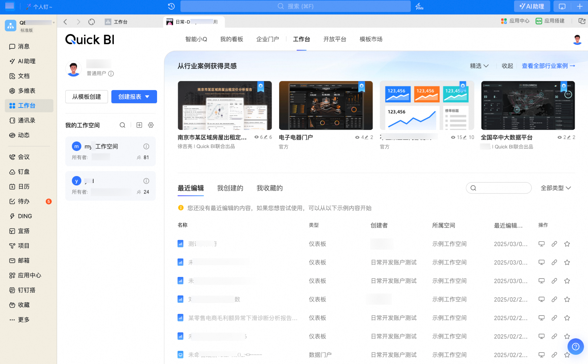Click the add workspace plus icon
Screen dimensions: 588x364
[139, 125]
